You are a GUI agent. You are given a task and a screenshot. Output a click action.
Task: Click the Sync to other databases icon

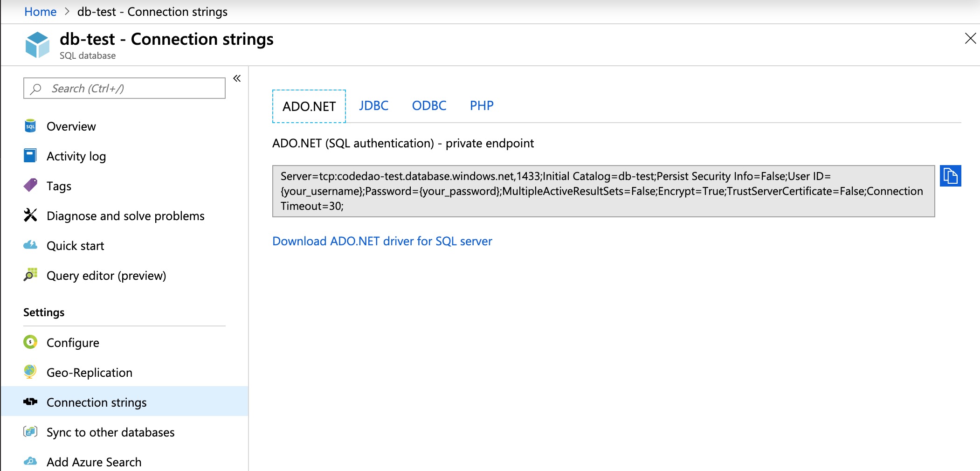30,432
